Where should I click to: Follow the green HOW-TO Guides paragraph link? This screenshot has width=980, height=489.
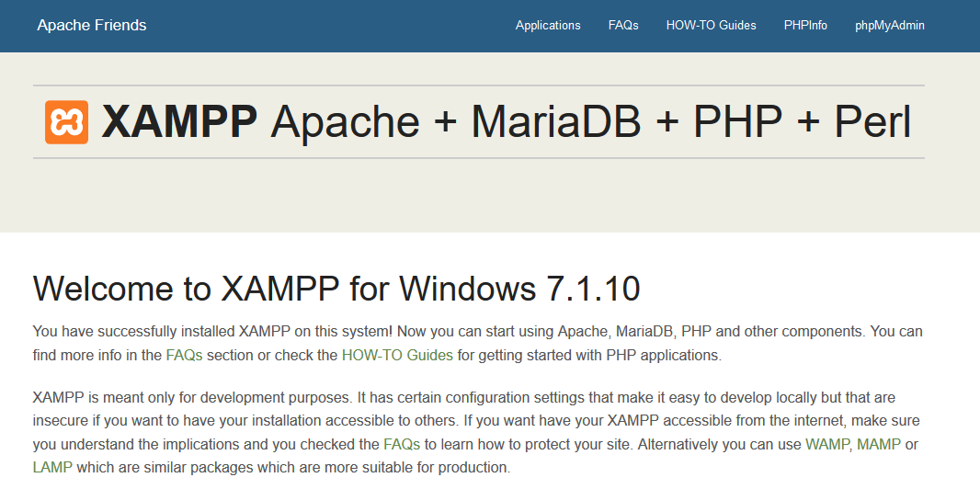[x=397, y=356]
